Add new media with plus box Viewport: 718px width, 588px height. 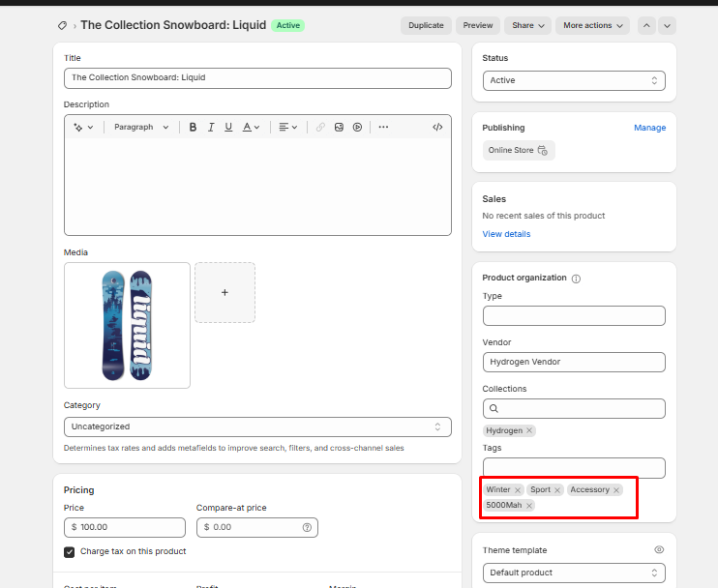click(x=224, y=292)
